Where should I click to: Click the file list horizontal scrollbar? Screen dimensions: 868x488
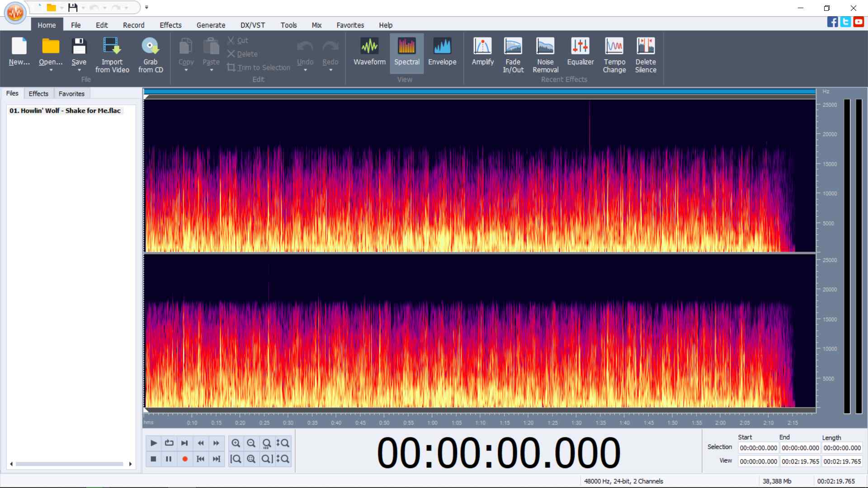[x=70, y=464]
